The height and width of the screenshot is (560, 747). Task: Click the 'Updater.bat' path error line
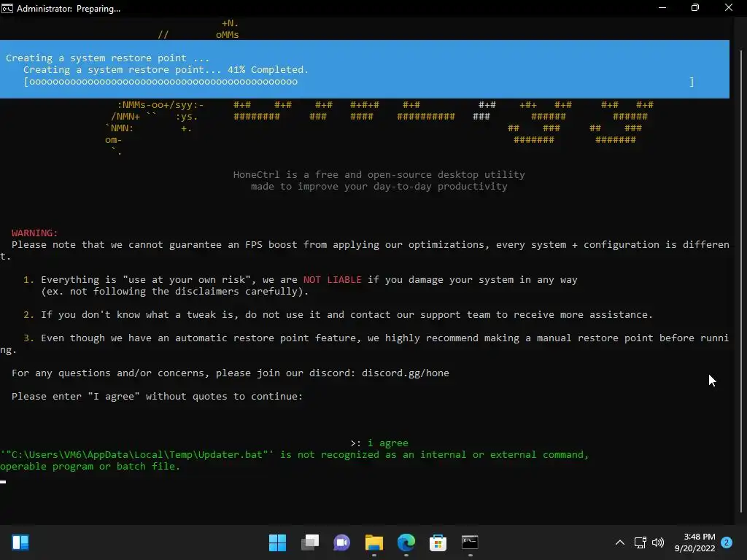tap(295, 455)
